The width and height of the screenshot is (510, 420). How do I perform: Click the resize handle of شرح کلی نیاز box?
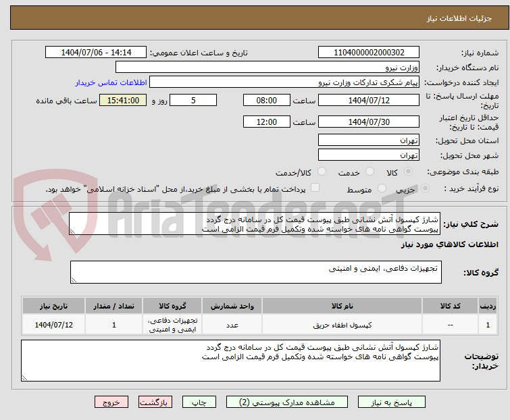72,232
